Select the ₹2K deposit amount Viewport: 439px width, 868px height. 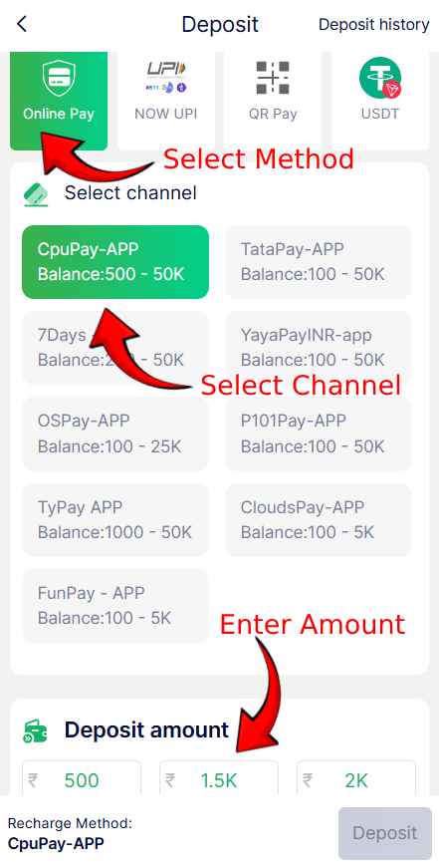point(356,779)
